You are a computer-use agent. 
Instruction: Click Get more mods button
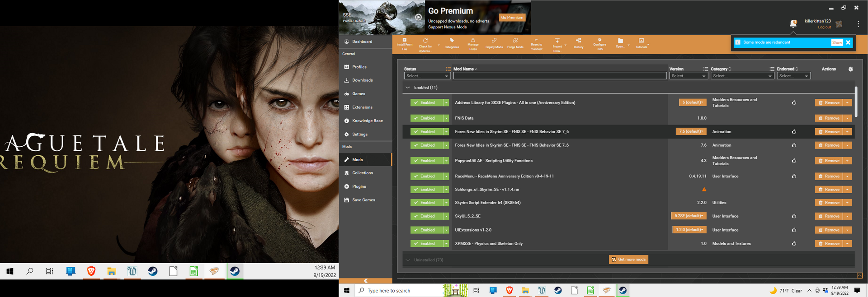pos(628,260)
